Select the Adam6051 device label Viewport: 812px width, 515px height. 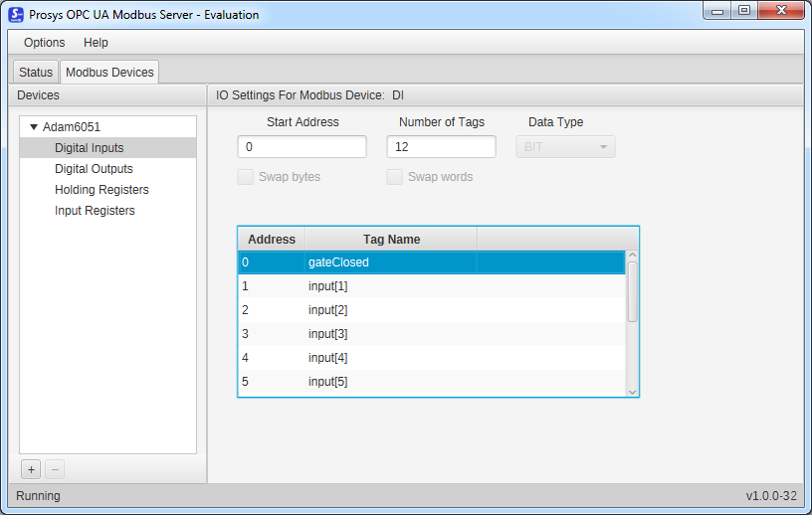[72, 127]
